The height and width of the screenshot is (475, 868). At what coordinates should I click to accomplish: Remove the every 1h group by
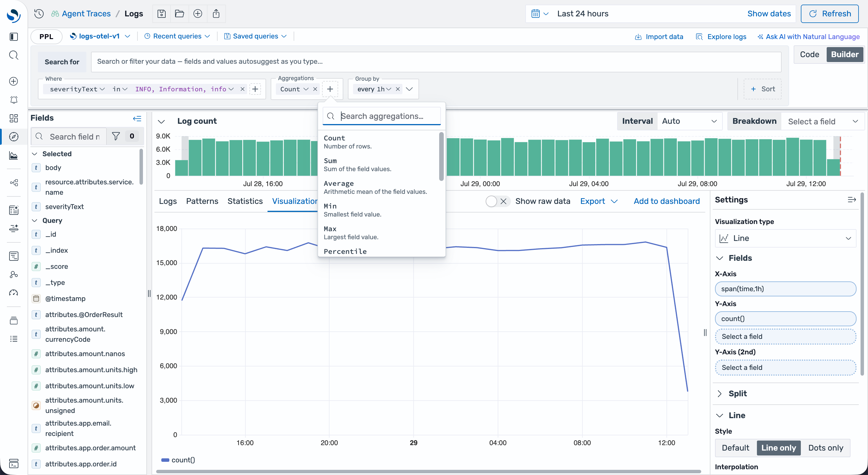(x=398, y=89)
